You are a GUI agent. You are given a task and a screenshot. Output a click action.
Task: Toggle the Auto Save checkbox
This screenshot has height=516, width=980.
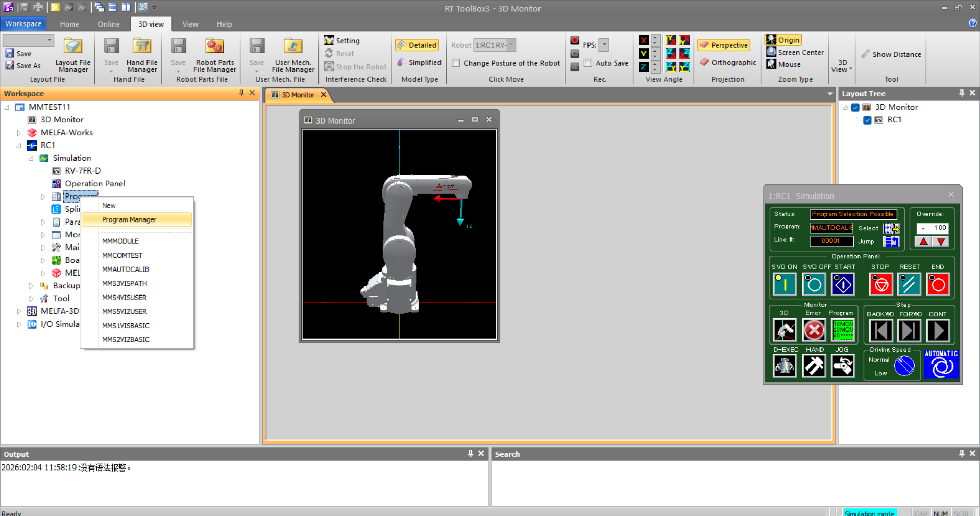[588, 63]
